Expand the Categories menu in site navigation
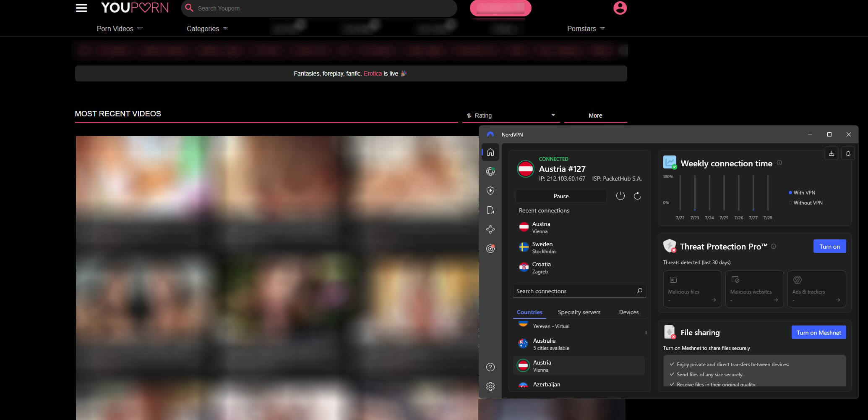 [207, 29]
